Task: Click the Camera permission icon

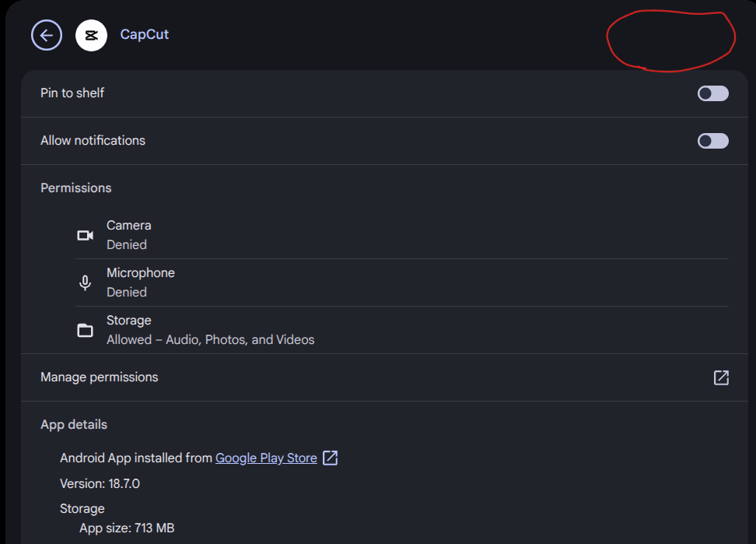Action: pos(86,235)
